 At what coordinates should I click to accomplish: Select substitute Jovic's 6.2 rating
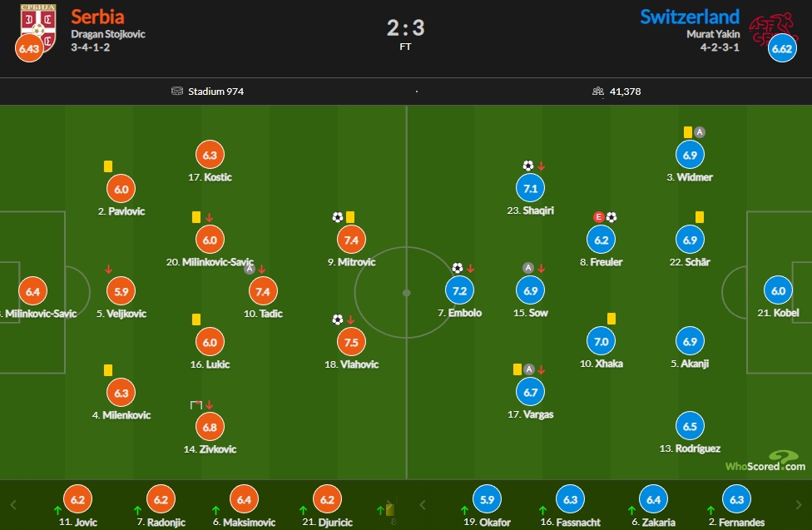pyautogui.click(x=77, y=499)
